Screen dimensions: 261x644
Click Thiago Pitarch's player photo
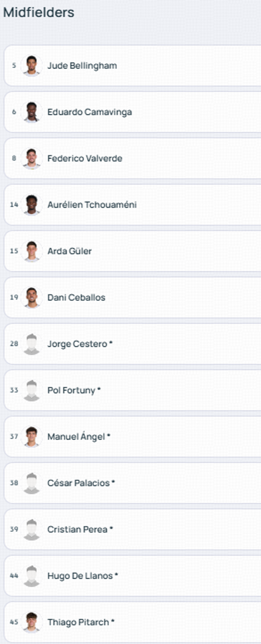pos(32,622)
